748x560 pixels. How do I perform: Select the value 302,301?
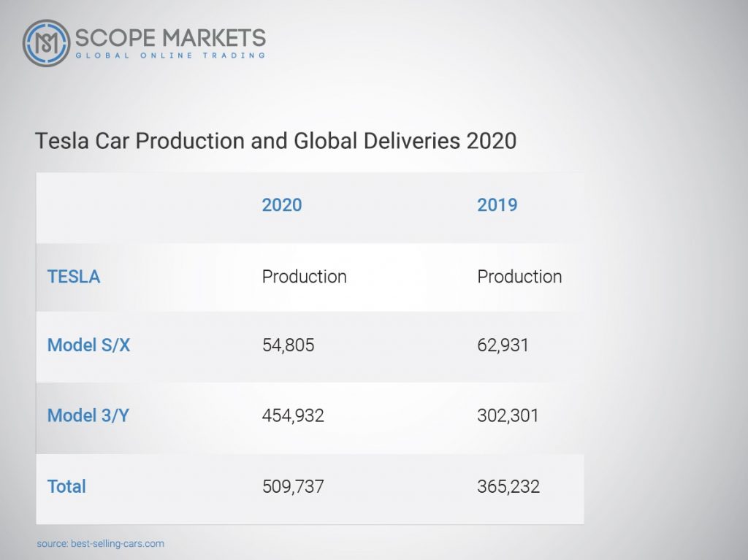click(508, 415)
